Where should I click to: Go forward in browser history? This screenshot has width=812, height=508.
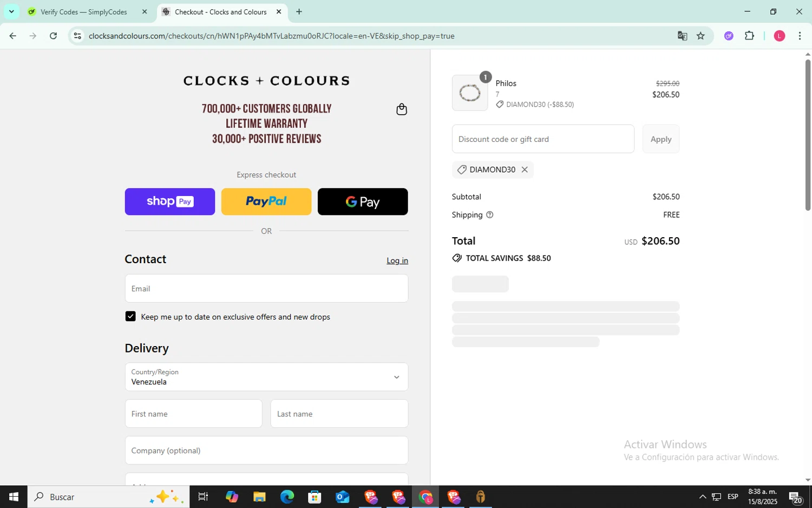[x=33, y=36]
